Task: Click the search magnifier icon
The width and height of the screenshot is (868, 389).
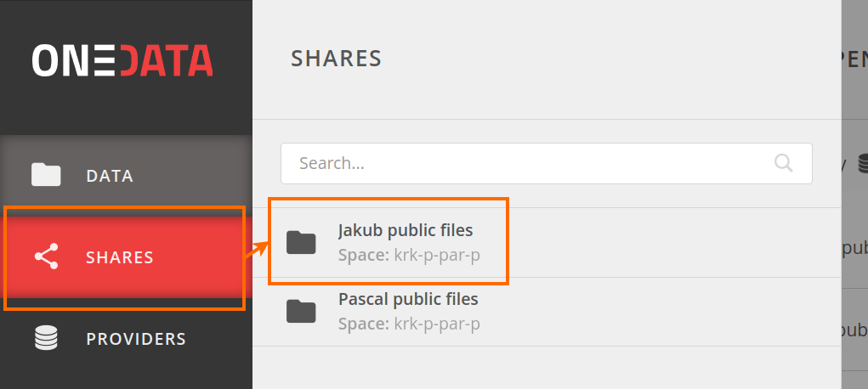Action: click(783, 163)
